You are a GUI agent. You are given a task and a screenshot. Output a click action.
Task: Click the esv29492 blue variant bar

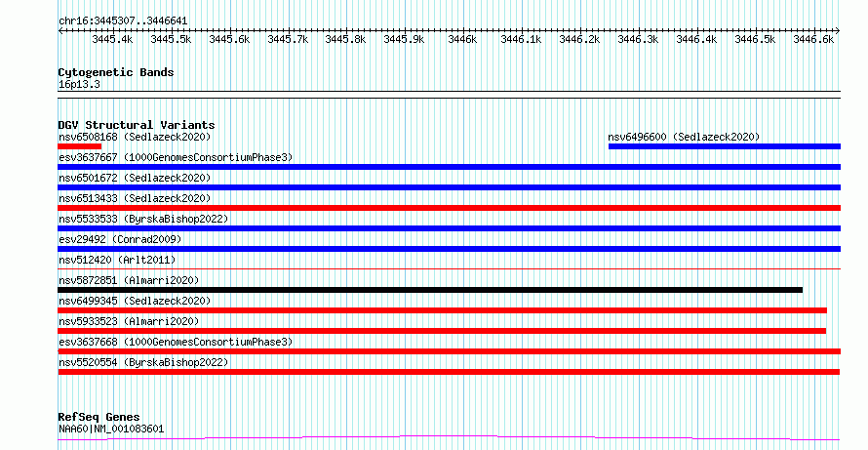coord(449,249)
